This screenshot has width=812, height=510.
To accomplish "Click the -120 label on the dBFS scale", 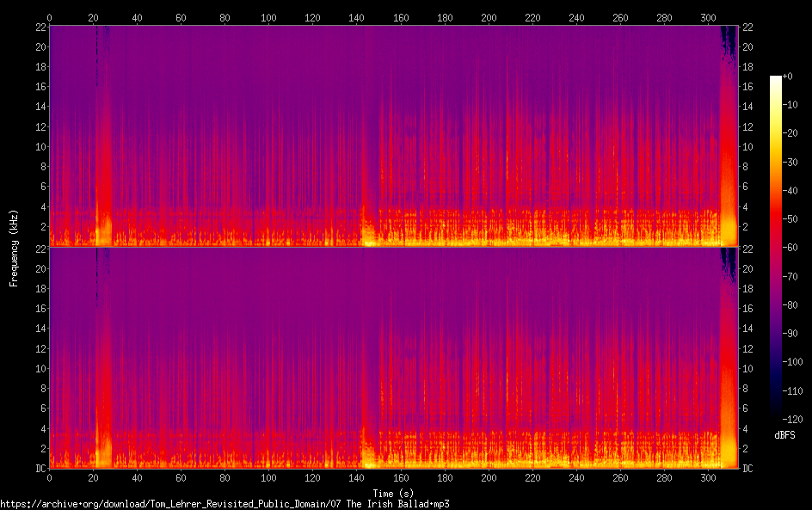I will click(x=792, y=419).
